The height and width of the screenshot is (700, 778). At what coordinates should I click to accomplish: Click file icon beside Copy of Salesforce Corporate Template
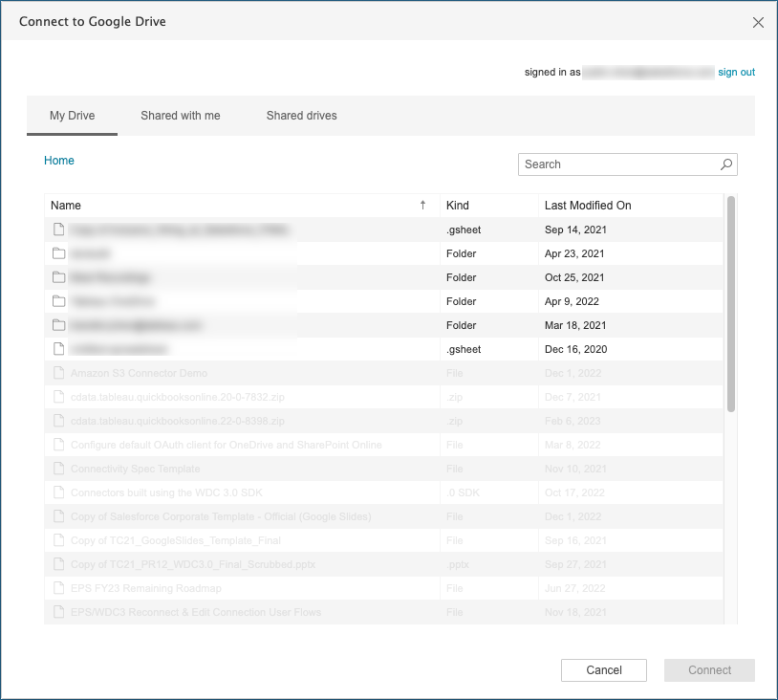pyautogui.click(x=58, y=516)
